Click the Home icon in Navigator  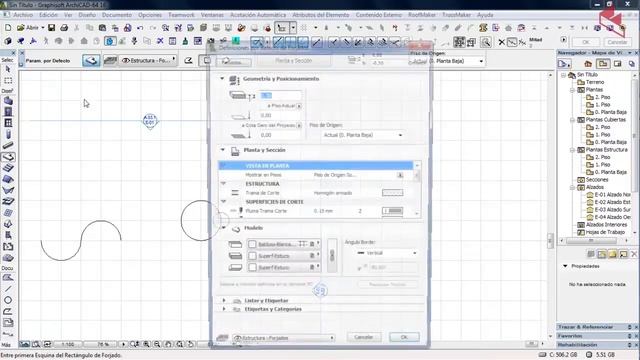588,64
